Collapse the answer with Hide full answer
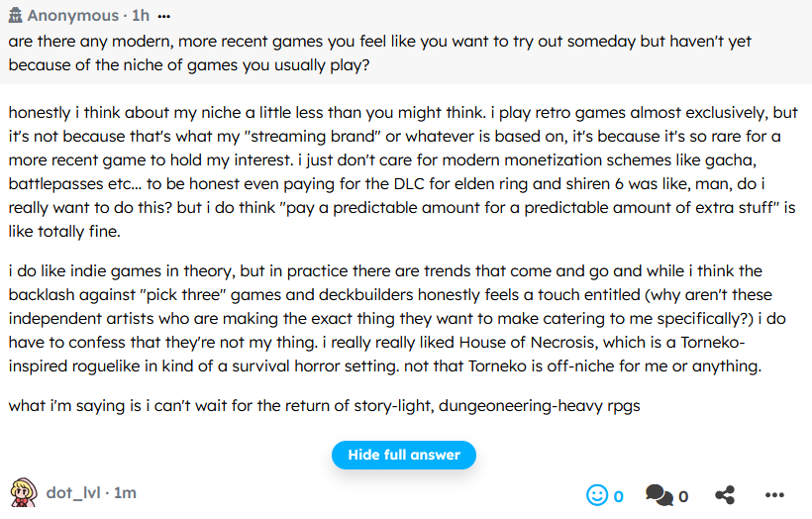Image resolution: width=812 pixels, height=519 pixels. tap(404, 455)
